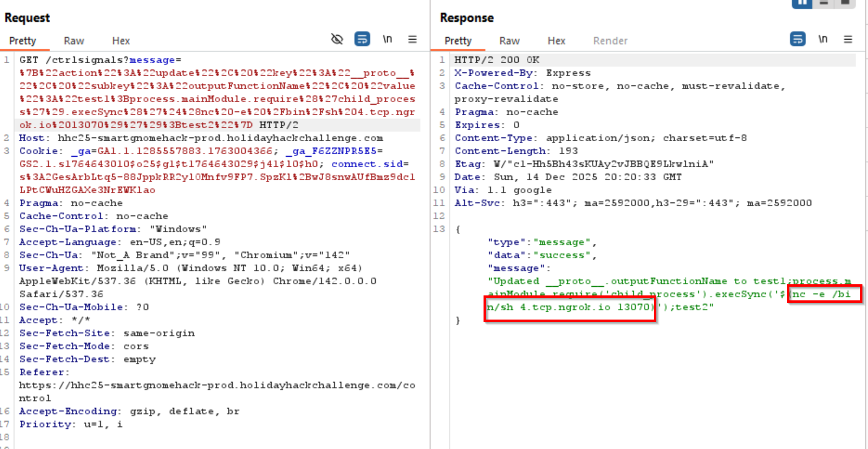Click the Referer URL in the request
The height and width of the screenshot is (449, 868).
[217, 385]
